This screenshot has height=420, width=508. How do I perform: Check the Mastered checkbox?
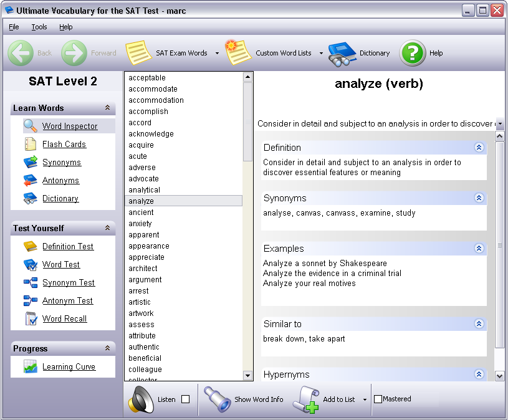click(x=378, y=399)
